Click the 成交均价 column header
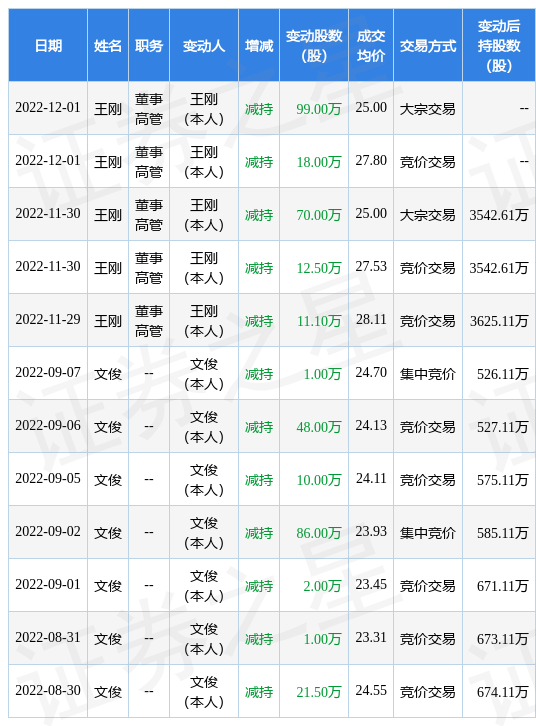This screenshot has width=536, height=726. 371,46
